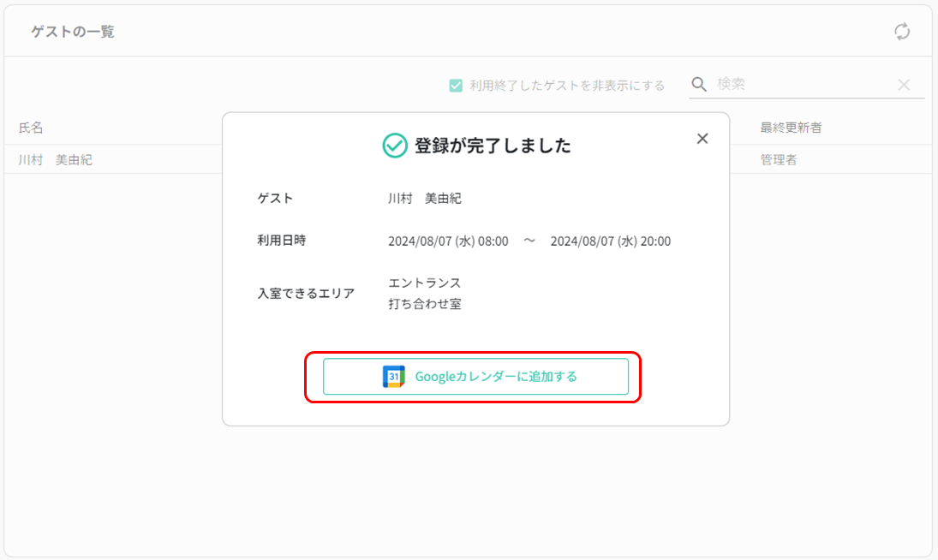Click the magnifying glass search icon
Viewport: 938px width, 560px height.
point(698,84)
